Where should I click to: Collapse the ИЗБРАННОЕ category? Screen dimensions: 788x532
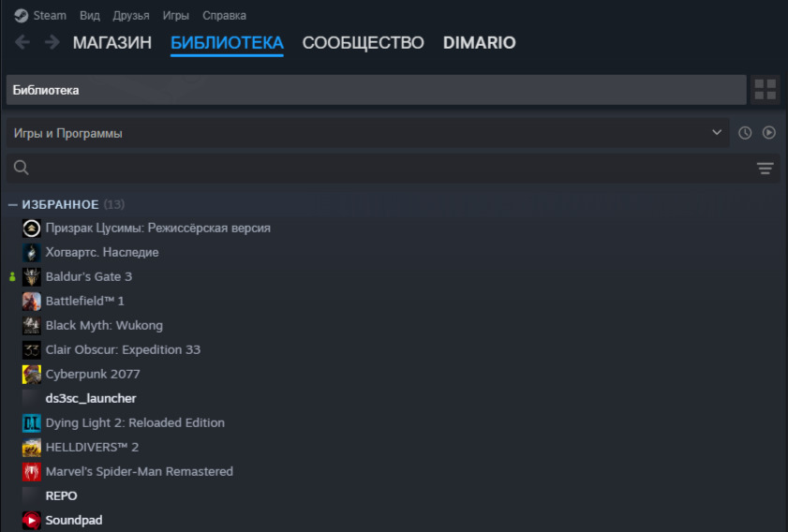pyautogui.click(x=13, y=204)
